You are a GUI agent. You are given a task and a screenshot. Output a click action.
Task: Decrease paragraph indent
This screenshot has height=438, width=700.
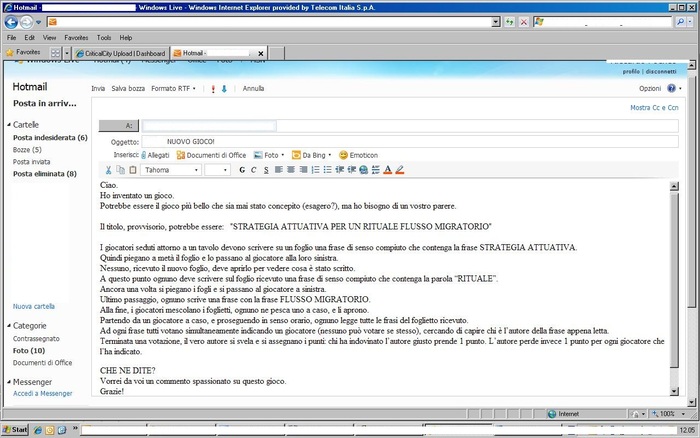click(339, 170)
